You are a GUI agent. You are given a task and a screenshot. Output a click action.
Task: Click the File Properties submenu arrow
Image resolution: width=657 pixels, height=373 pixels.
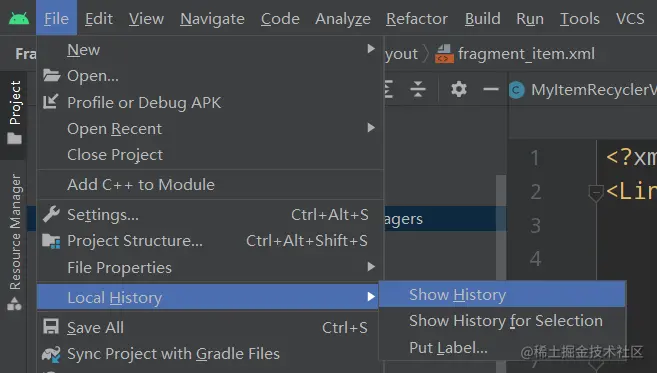371,267
